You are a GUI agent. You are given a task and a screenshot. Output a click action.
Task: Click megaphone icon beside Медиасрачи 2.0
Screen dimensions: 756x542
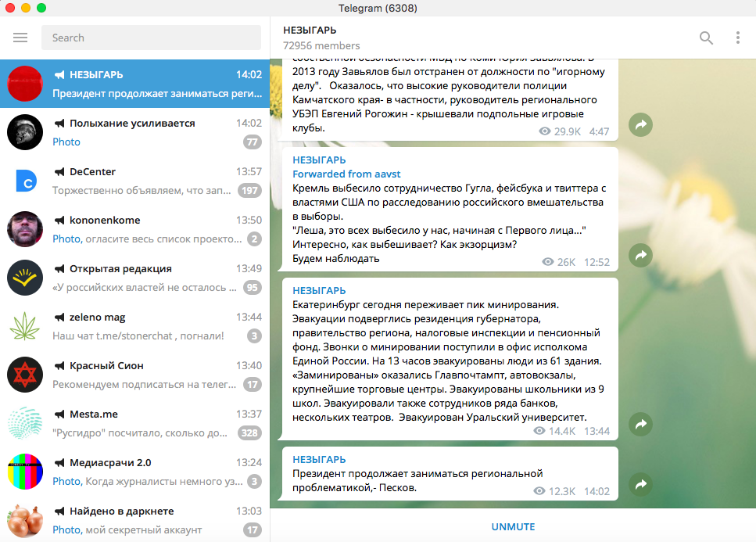click(59, 463)
